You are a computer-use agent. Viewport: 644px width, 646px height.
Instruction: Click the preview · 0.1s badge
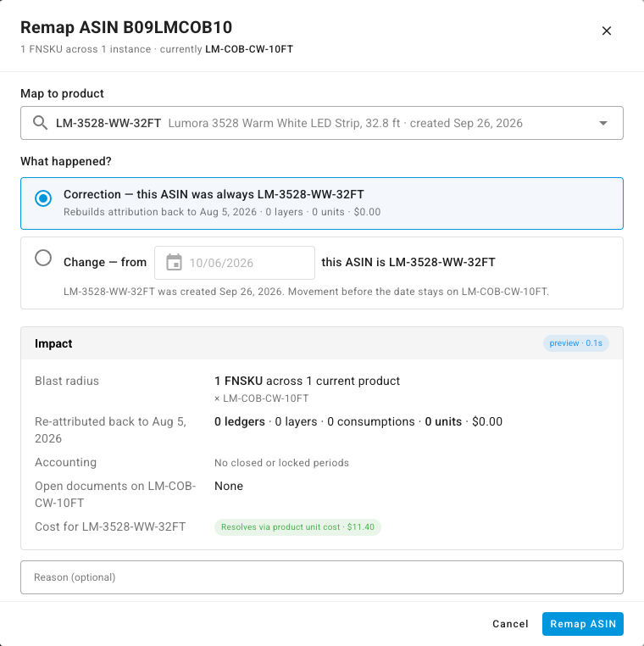click(x=575, y=343)
